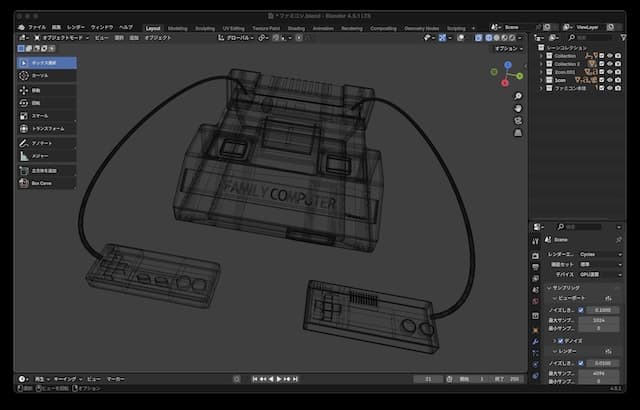Collapse the Sampling (サンプリング) panel

click(563, 288)
